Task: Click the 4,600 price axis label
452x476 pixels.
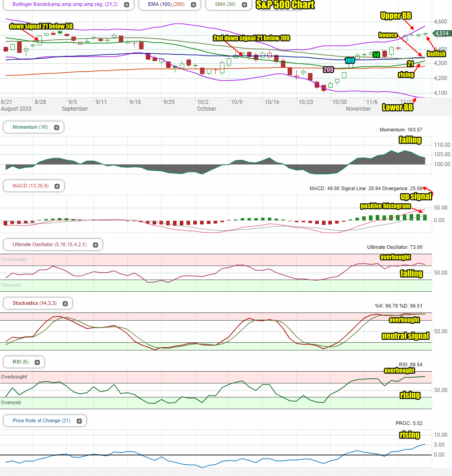Action: click(x=440, y=22)
